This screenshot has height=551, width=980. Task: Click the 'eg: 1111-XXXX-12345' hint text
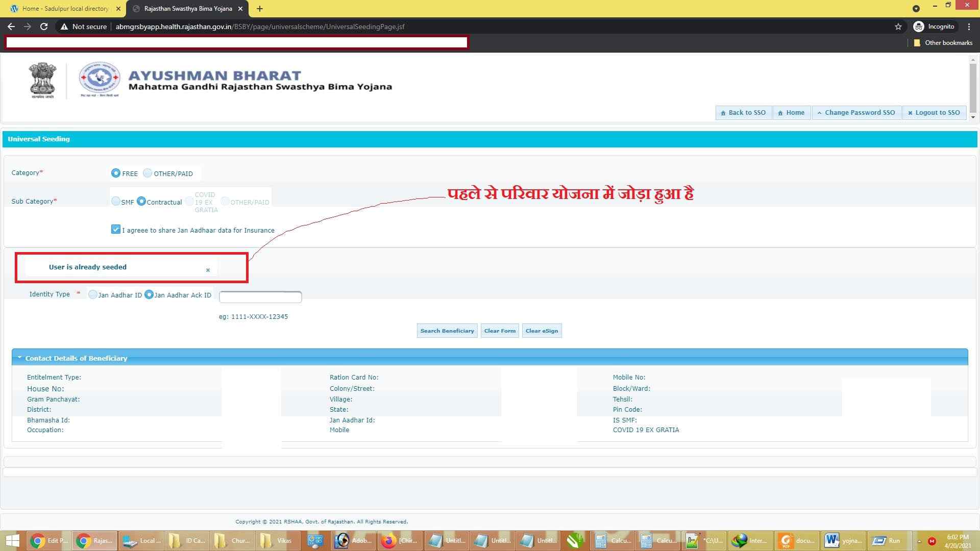(x=253, y=316)
